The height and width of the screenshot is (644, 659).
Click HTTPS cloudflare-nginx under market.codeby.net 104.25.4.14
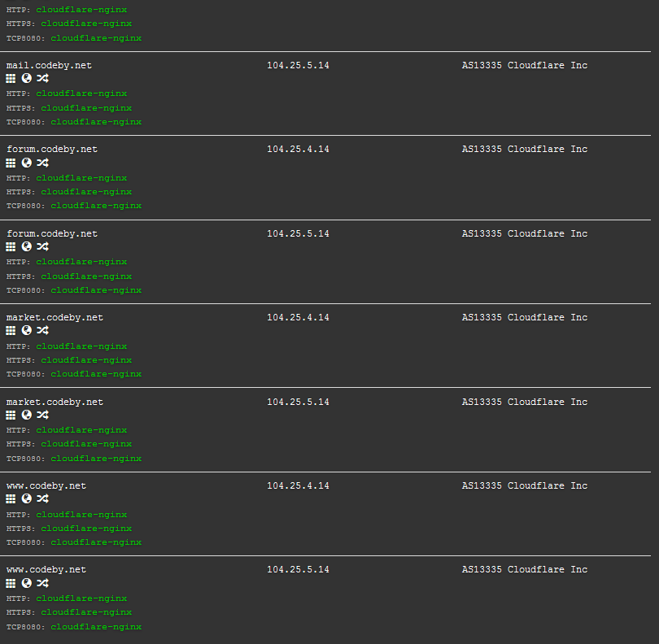click(69, 360)
